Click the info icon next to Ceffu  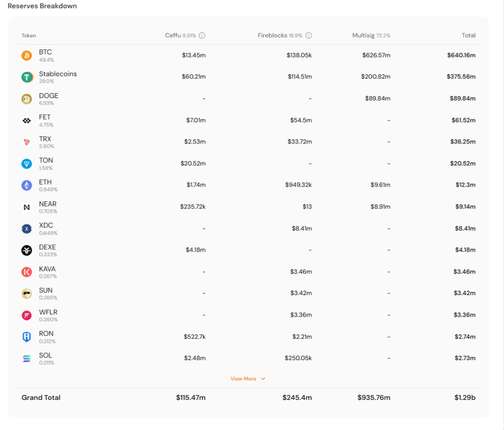pyautogui.click(x=202, y=35)
